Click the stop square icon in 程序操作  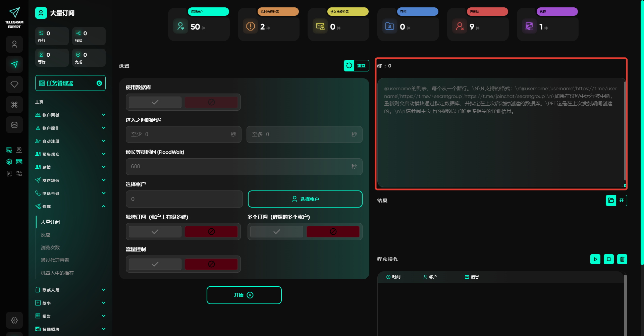608,259
